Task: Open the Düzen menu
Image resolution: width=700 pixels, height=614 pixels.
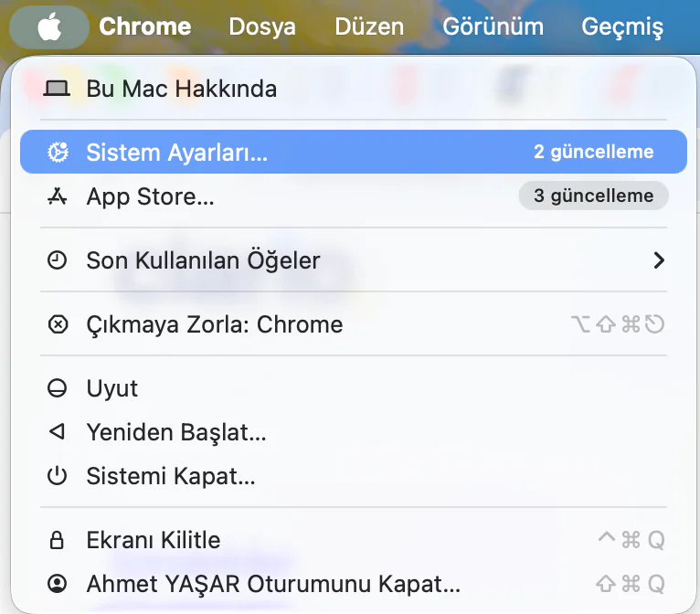Action: 369,26
